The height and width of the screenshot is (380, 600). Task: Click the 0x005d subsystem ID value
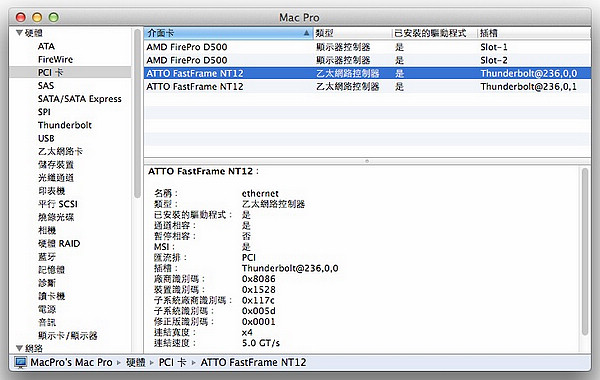(x=258, y=311)
